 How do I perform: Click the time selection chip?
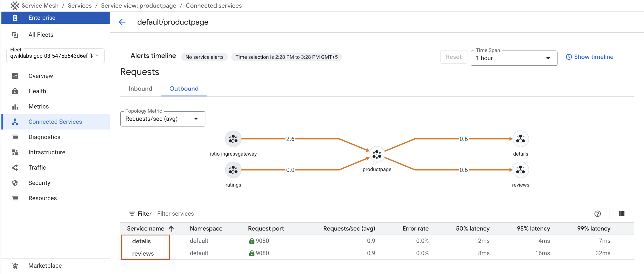tap(286, 57)
